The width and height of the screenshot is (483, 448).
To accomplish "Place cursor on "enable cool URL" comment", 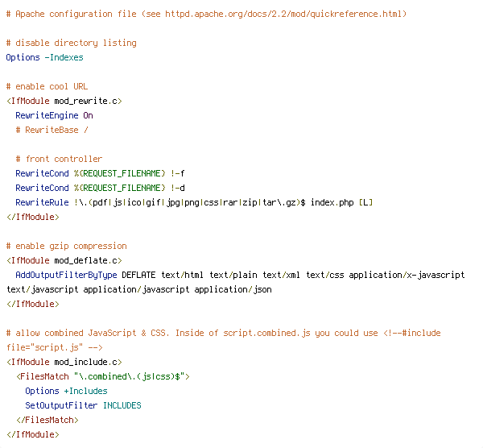I will [x=47, y=86].
